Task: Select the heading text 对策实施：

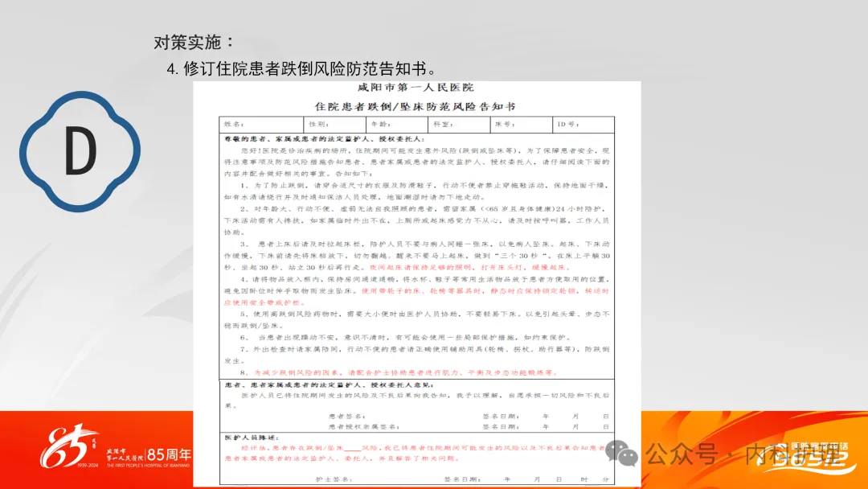Action: (x=194, y=42)
